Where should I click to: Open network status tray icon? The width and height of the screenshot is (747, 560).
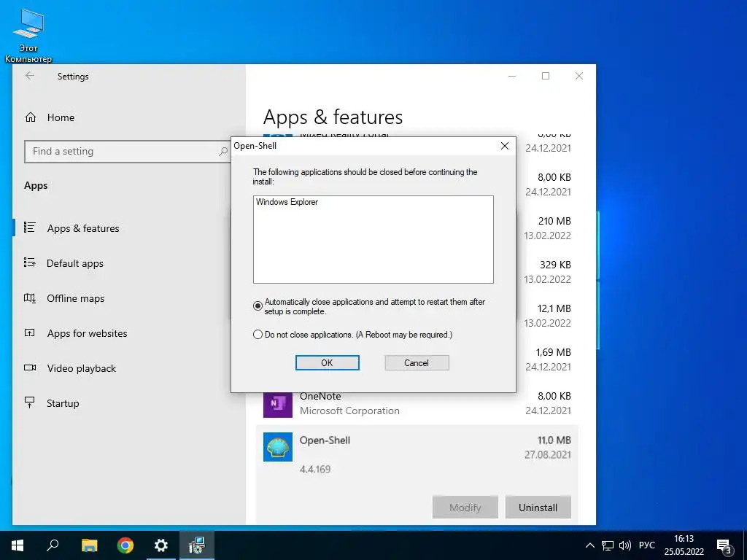pos(608,545)
